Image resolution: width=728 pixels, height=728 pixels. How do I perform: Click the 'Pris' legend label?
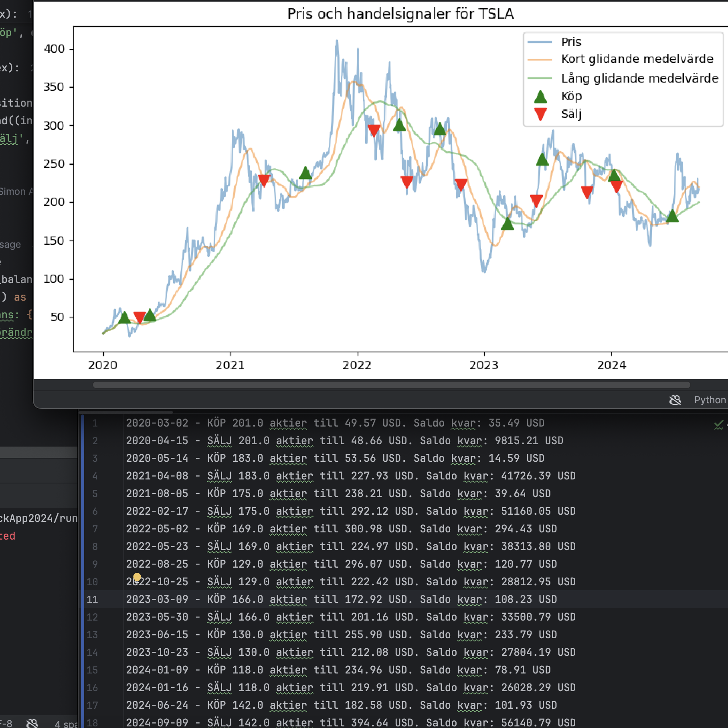tap(571, 42)
